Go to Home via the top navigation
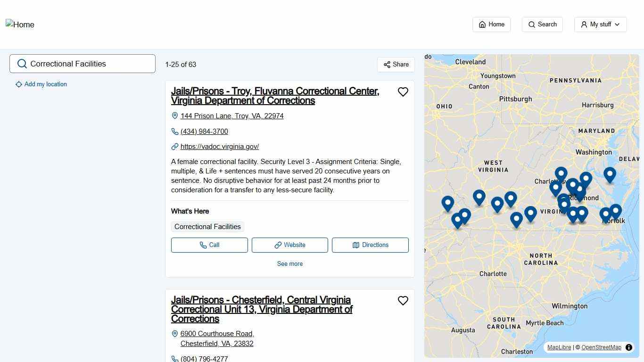 (x=491, y=24)
